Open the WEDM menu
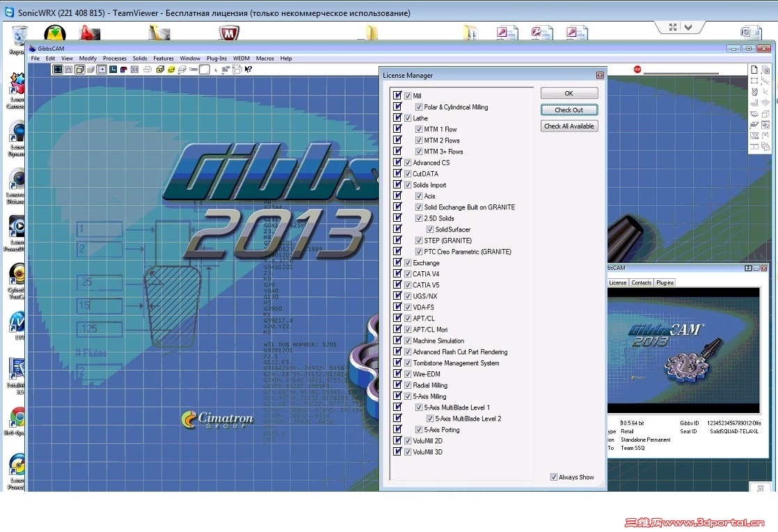 tap(241, 58)
